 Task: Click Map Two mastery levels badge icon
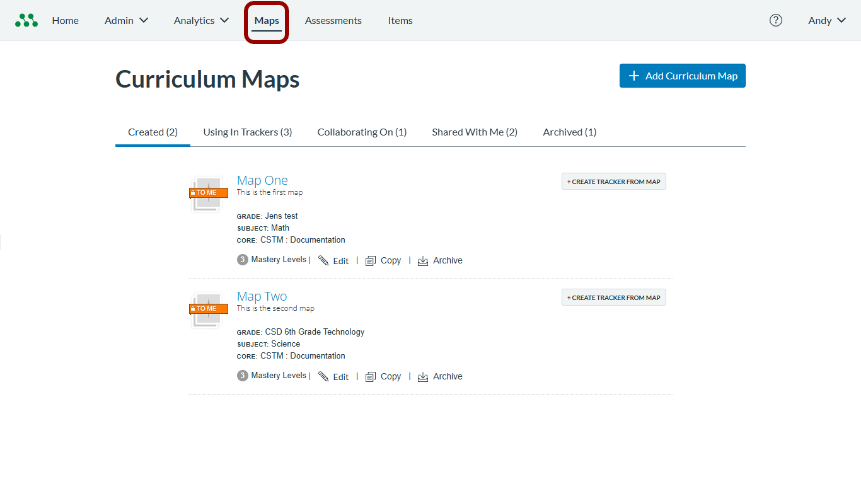click(242, 375)
